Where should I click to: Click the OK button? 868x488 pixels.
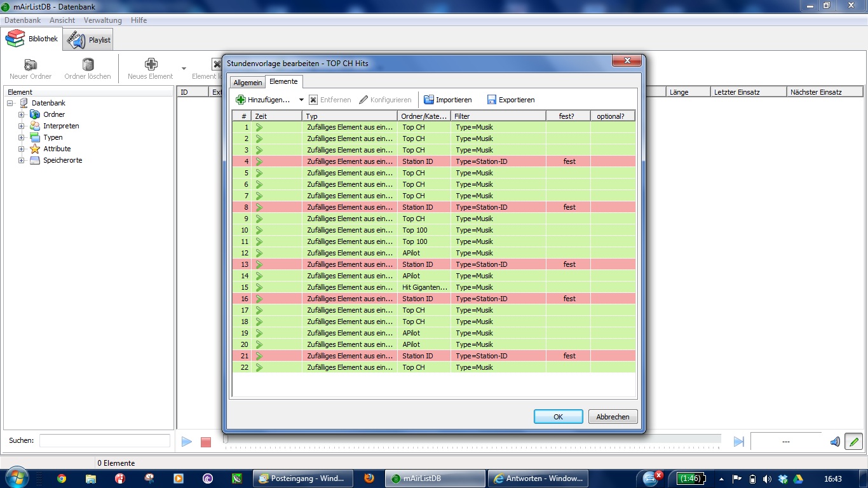click(x=558, y=417)
